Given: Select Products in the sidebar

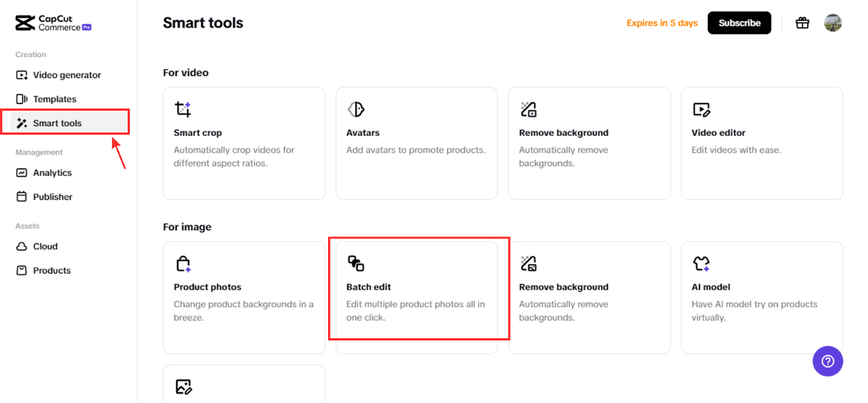Looking at the screenshot, I should pyautogui.click(x=51, y=270).
